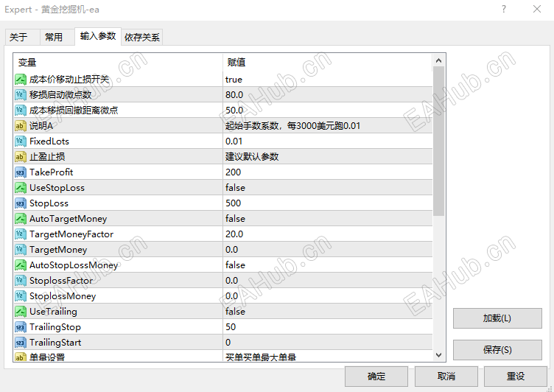Click the double icon beside StoplossMoney
Viewport: 554px width, 392px height.
click(x=21, y=296)
